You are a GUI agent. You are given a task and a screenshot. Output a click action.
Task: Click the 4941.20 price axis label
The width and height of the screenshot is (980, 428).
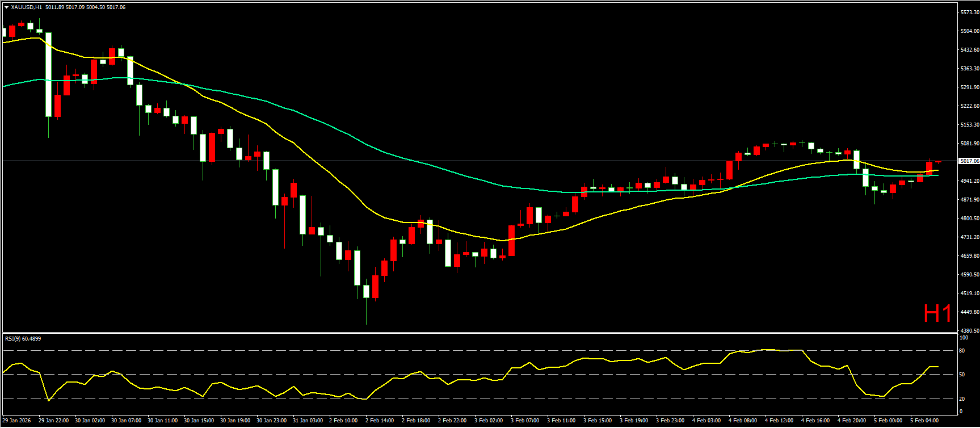point(969,181)
